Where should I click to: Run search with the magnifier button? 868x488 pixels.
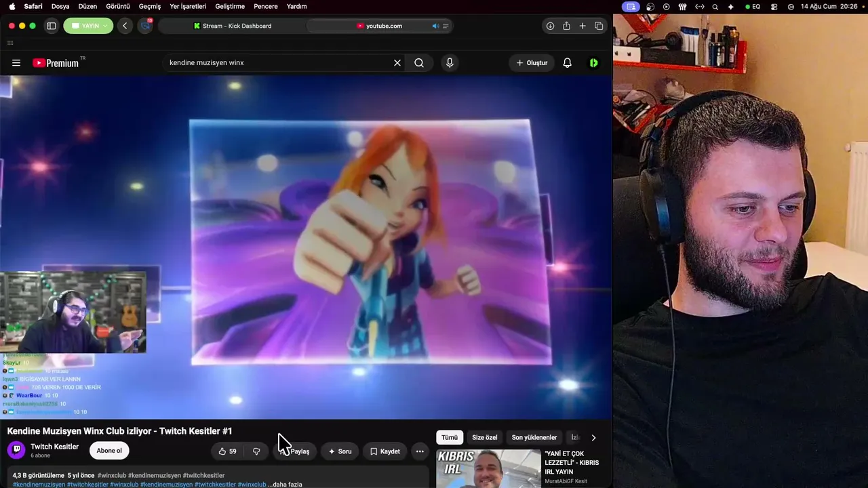(419, 63)
